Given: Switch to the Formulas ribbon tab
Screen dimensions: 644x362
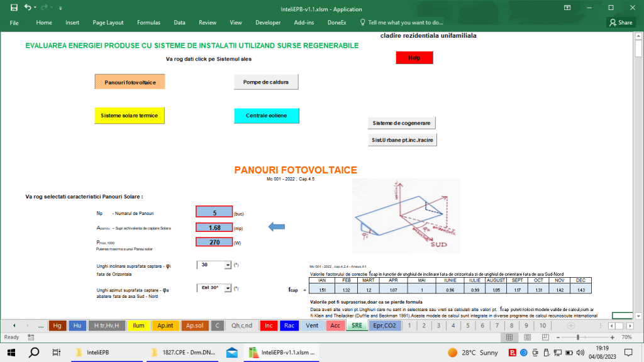Looking at the screenshot, I should [x=148, y=22].
